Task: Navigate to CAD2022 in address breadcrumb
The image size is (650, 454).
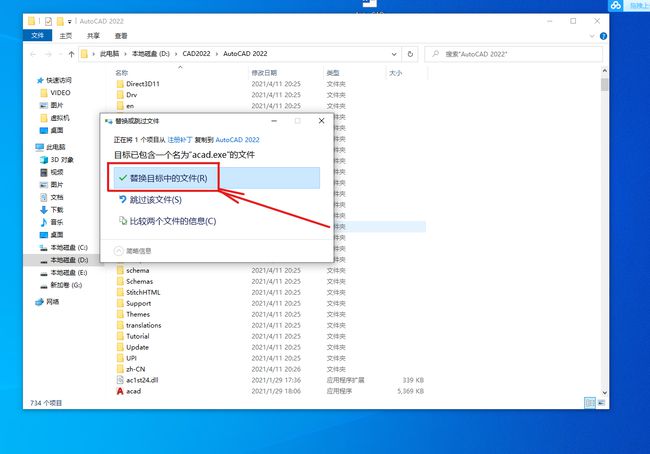Action: click(x=196, y=53)
